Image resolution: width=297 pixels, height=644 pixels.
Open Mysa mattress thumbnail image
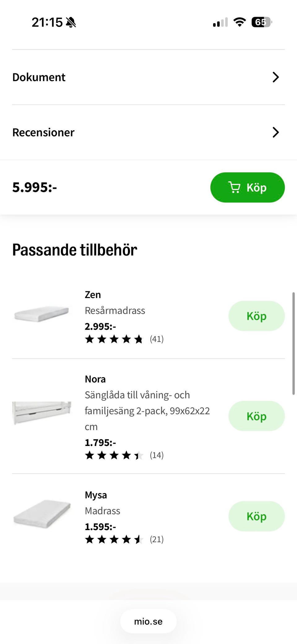tap(42, 514)
